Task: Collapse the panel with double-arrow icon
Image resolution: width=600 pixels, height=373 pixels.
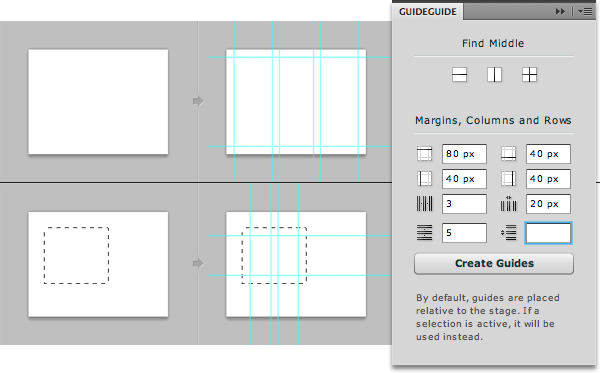Action: pyautogui.click(x=560, y=12)
